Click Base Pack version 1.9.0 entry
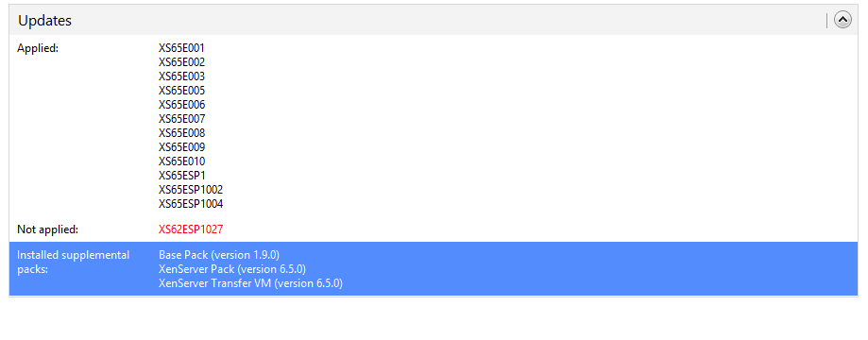Image resolution: width=868 pixels, height=340 pixels. [219, 255]
